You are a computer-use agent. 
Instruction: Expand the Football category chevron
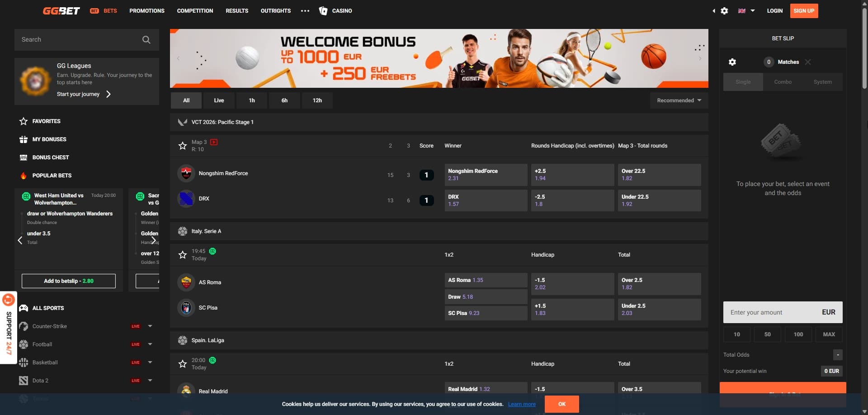150,344
